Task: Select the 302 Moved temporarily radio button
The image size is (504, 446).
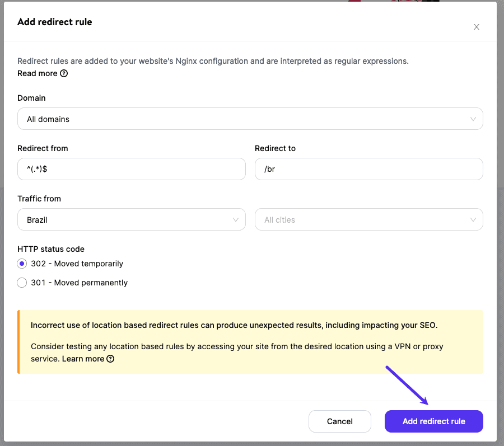Action: coord(22,264)
